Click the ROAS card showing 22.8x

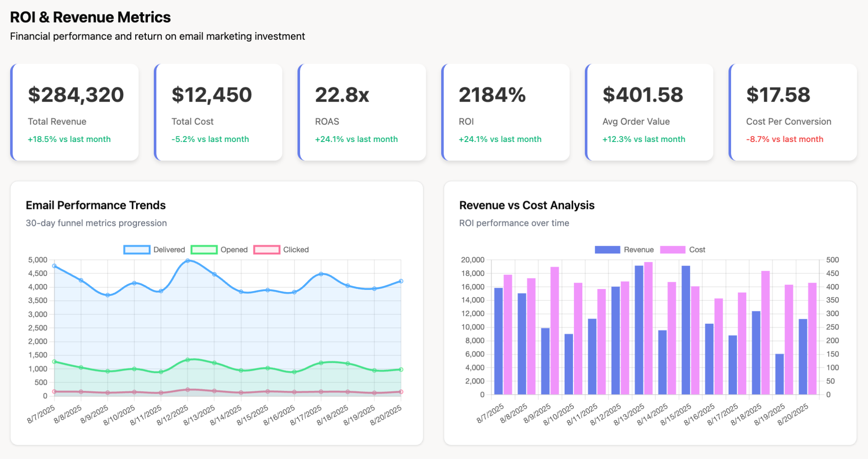coord(362,111)
